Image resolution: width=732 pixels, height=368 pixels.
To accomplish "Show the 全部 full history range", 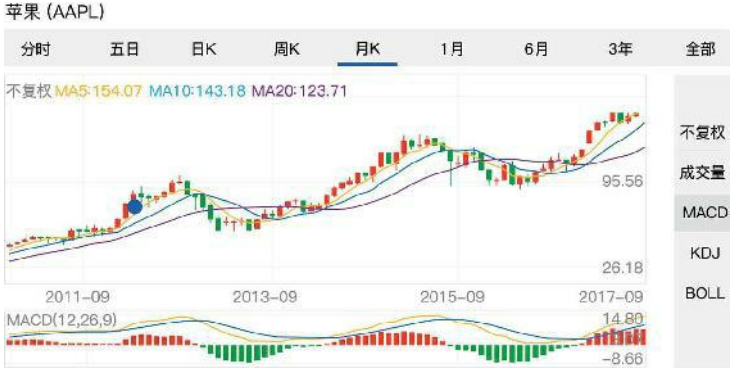I will [x=700, y=49].
